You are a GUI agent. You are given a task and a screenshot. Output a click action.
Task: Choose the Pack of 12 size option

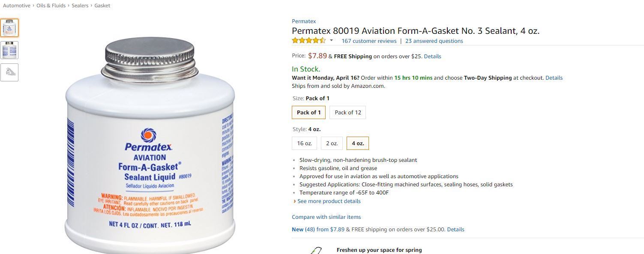pyautogui.click(x=347, y=113)
